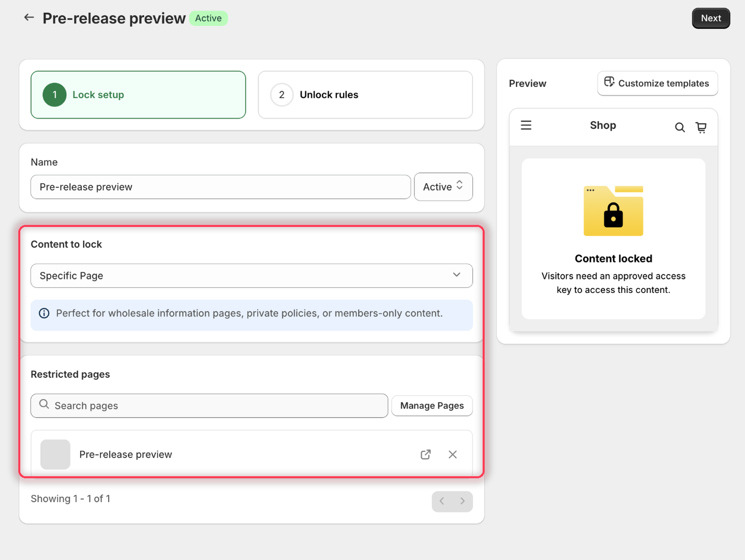Click the wholesale information pages hint text
Screen dimensions: 745x560
coord(249,313)
